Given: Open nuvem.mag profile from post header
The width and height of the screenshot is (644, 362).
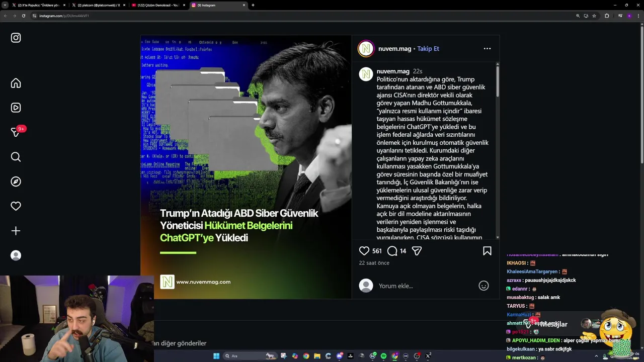Looking at the screenshot, I should pyautogui.click(x=394, y=49).
